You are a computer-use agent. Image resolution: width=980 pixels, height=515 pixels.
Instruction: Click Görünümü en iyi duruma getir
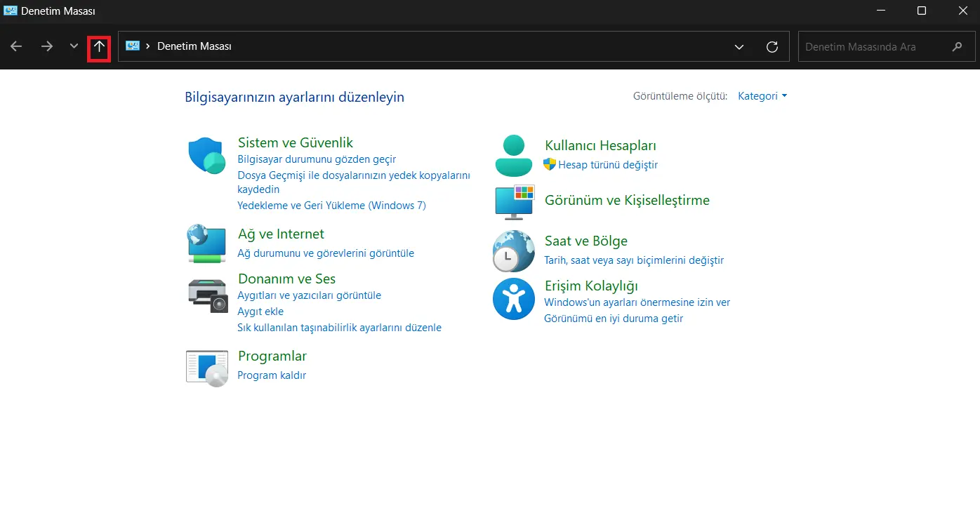(614, 319)
